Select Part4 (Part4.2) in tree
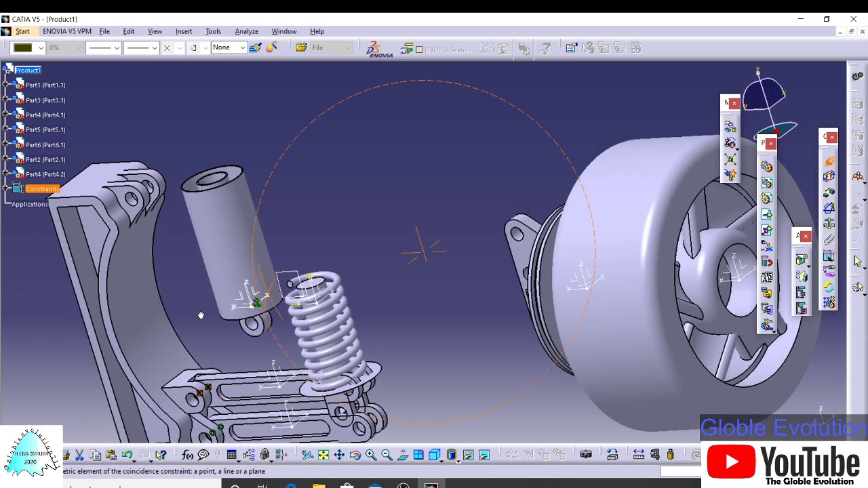868x488 pixels. click(x=45, y=174)
